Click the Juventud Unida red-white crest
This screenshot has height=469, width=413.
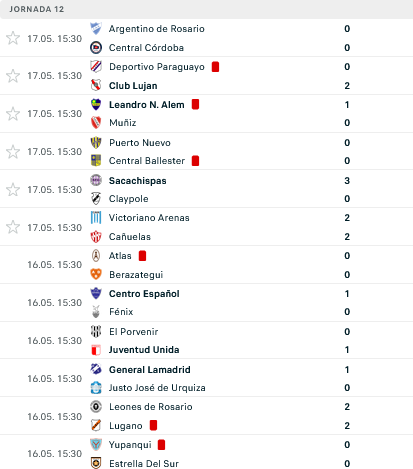96,350
